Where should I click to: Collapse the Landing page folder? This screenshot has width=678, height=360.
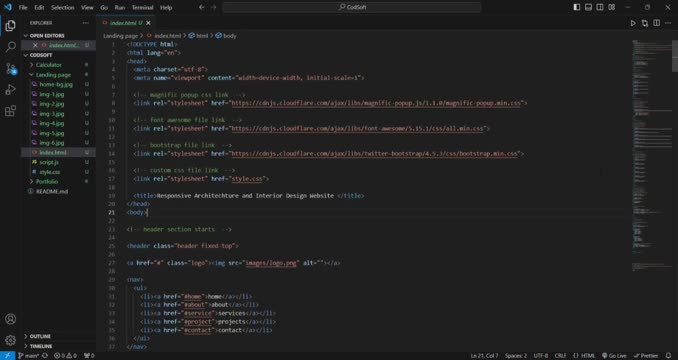pyautogui.click(x=53, y=75)
